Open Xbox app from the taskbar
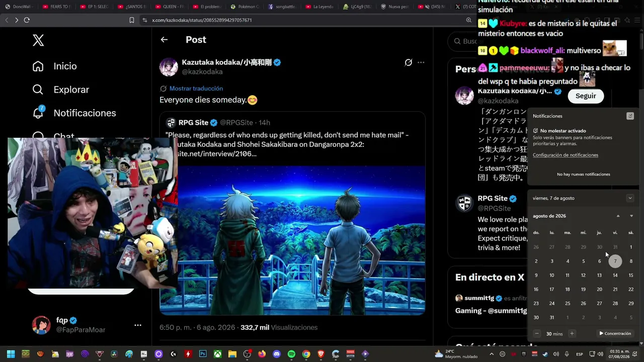644x362 pixels. point(218,354)
